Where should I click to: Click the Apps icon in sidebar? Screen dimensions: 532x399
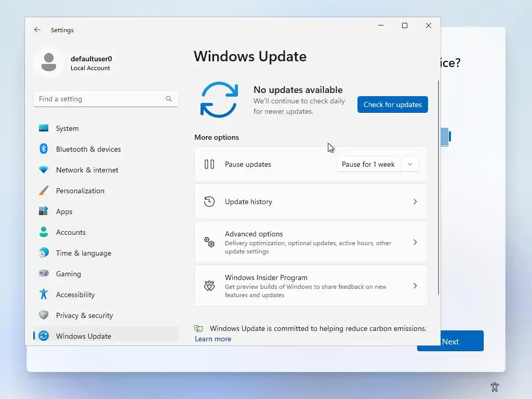click(44, 211)
